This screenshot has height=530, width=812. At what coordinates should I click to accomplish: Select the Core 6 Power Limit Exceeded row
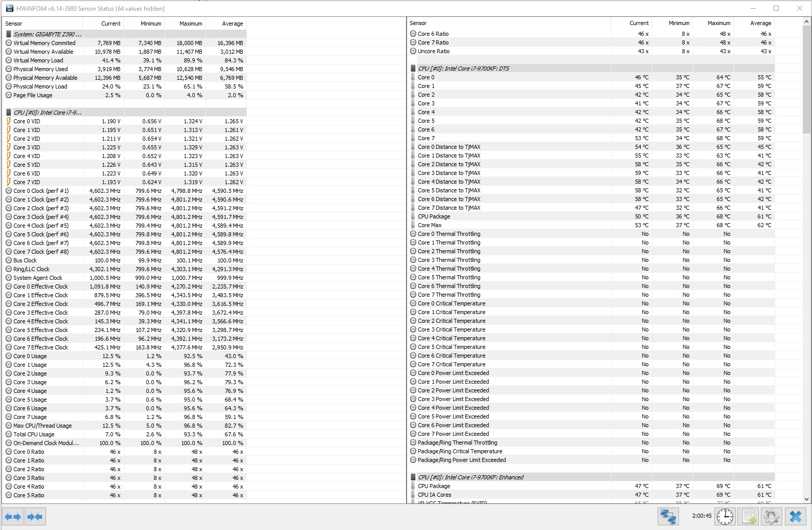point(591,425)
